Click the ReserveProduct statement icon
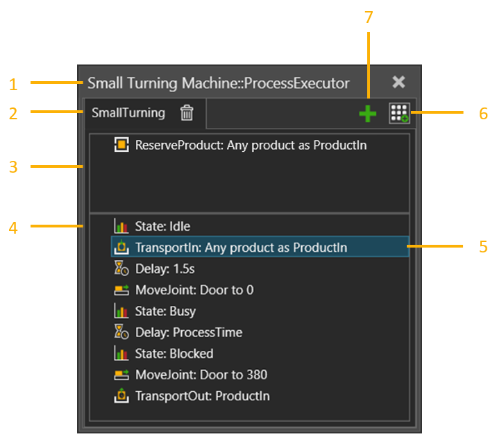Screen dimensions: 497x448 121,146
